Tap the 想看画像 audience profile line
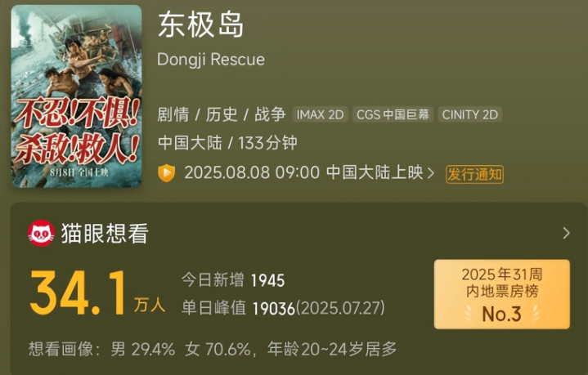Image resolution: width=588 pixels, height=375 pixels. coord(213,349)
